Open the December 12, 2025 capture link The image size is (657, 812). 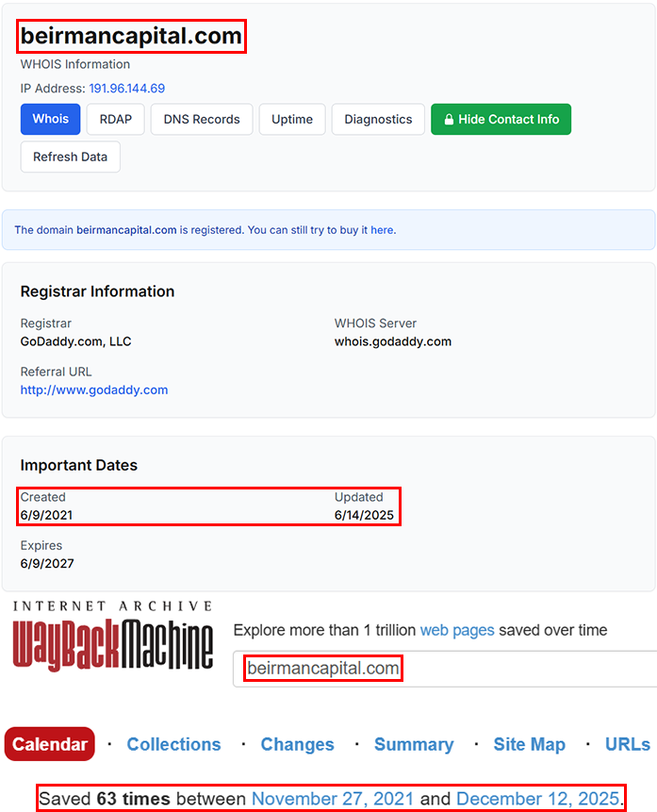[538, 799]
